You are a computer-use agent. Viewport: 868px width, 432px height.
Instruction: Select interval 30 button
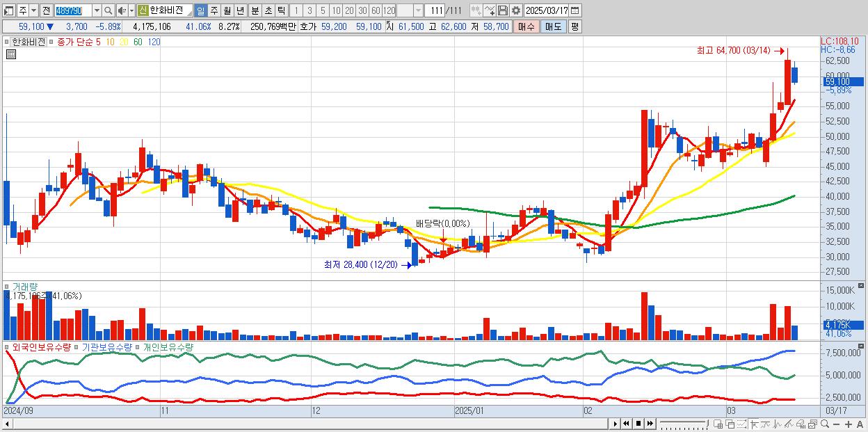tap(362, 10)
